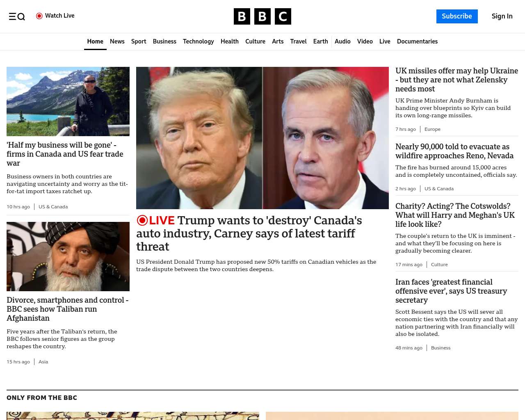This screenshot has width=525, height=420.
Task: Click the 15,000 acres fire summary
Action: coord(456,171)
